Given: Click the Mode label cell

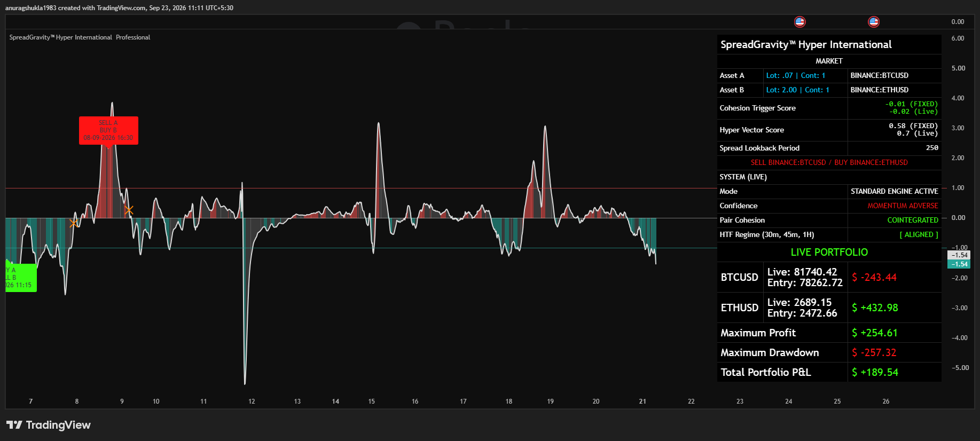Looking at the screenshot, I should click(782, 192).
